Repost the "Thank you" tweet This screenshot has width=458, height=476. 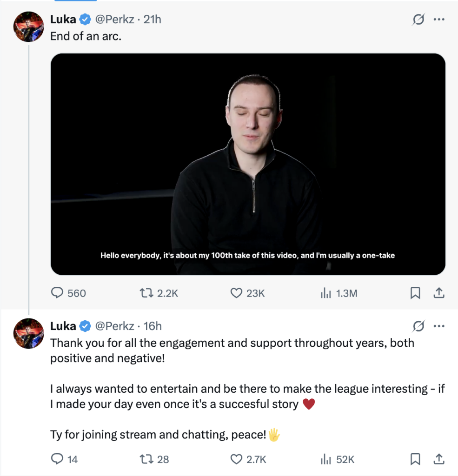coord(146,459)
